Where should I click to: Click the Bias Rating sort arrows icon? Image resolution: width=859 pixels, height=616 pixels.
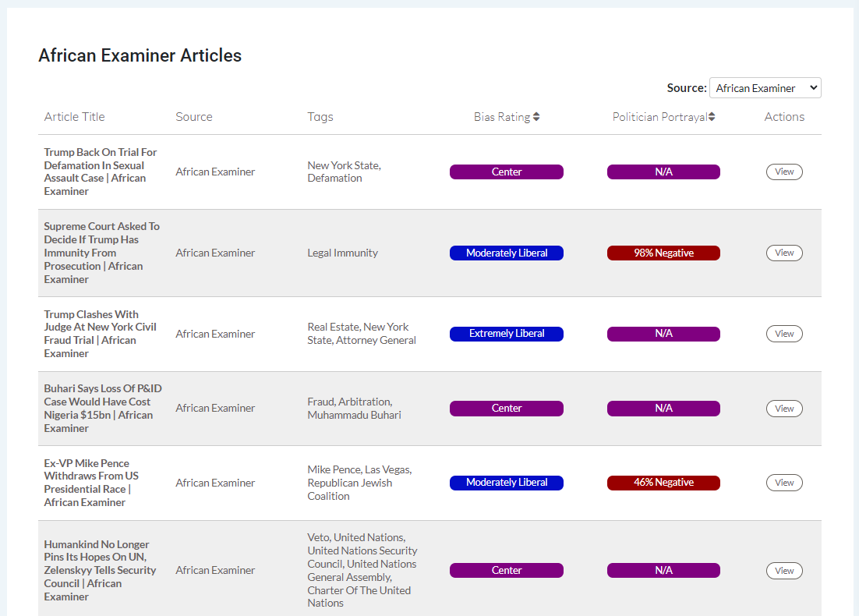tap(537, 116)
